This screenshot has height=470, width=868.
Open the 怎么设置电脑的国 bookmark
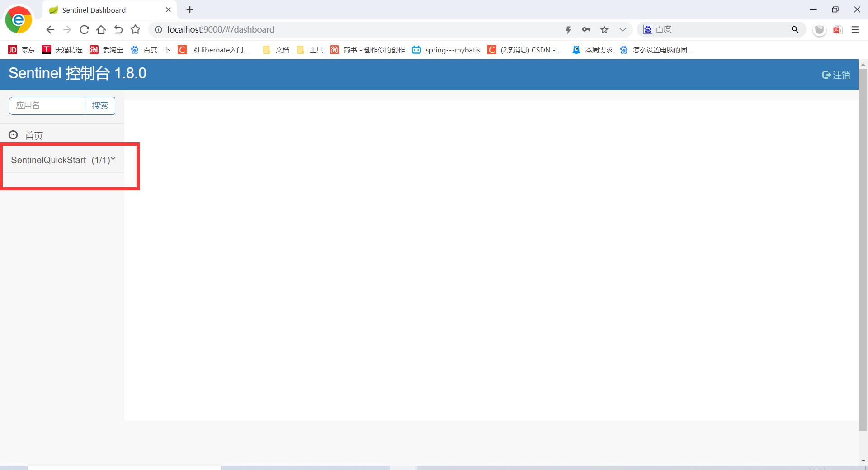(656, 50)
